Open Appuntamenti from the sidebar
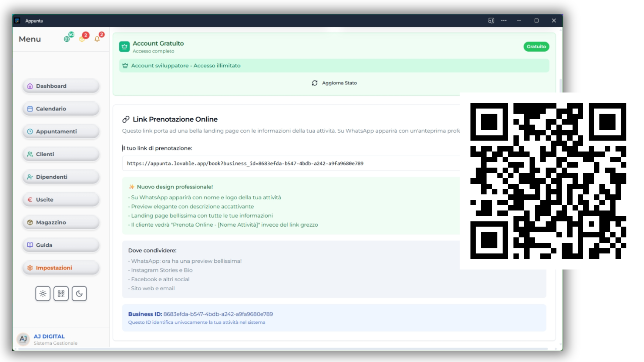This screenshot has width=644, height=362. click(x=61, y=131)
